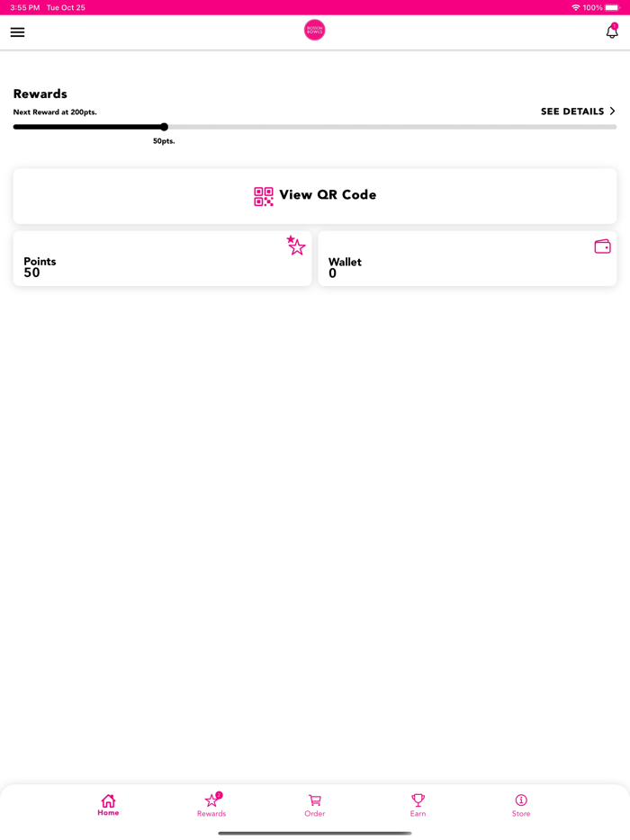The image size is (630, 840).
Task: Click the wallet icon on the Wallet card
Action: (x=602, y=246)
